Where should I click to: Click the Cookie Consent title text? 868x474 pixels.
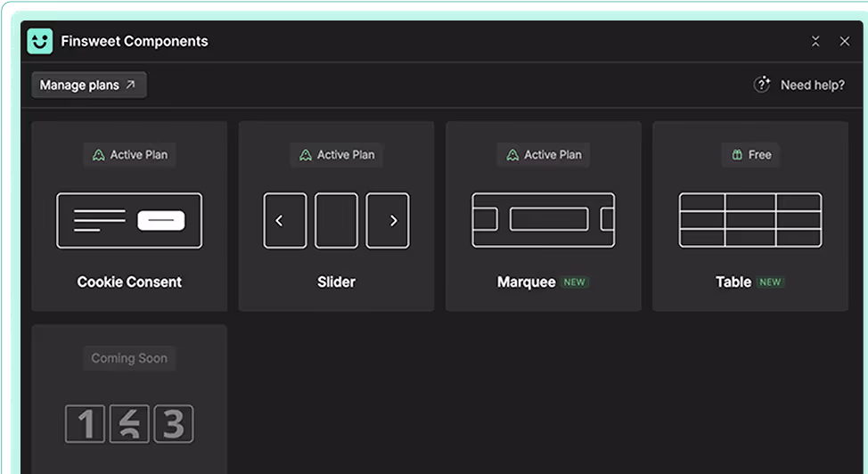click(x=129, y=282)
